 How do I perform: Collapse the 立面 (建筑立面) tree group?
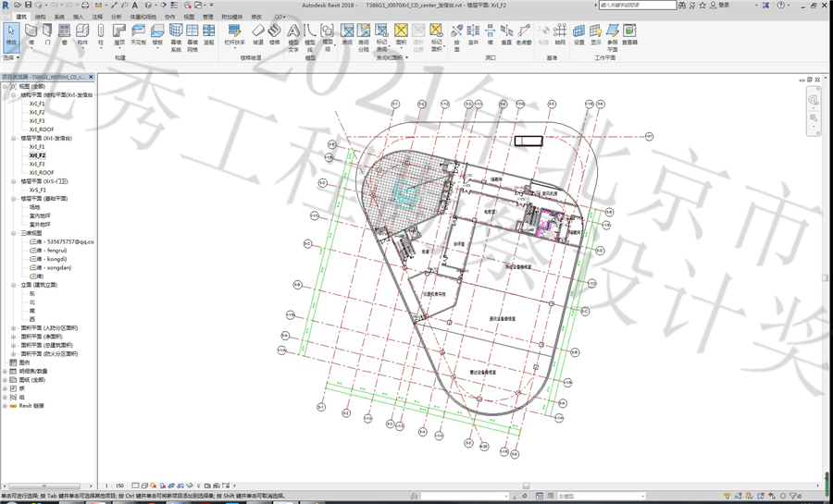click(13, 285)
